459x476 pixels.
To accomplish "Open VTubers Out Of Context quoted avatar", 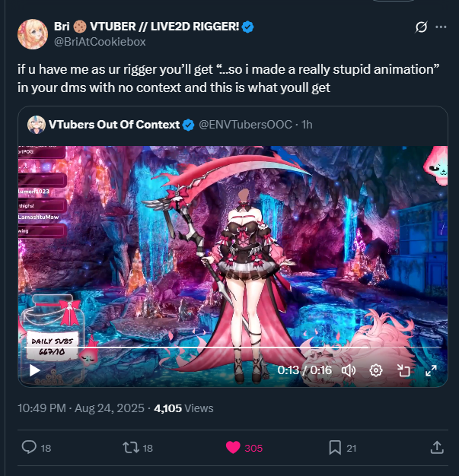I will [x=37, y=125].
